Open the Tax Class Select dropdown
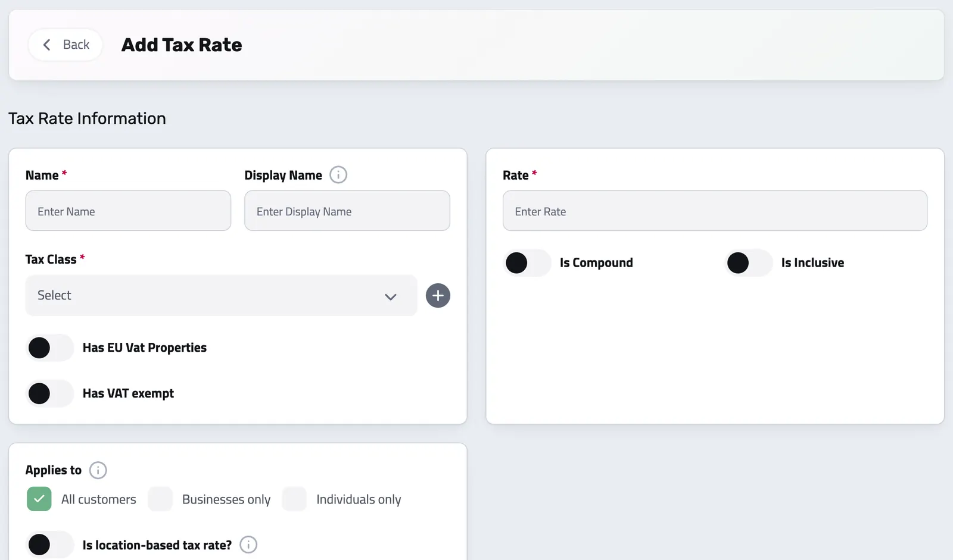Image resolution: width=953 pixels, height=560 pixels. (221, 295)
